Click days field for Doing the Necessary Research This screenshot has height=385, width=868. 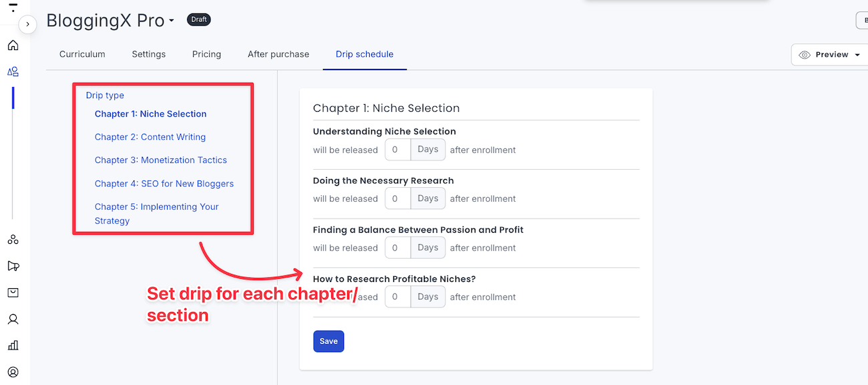pyautogui.click(x=397, y=199)
